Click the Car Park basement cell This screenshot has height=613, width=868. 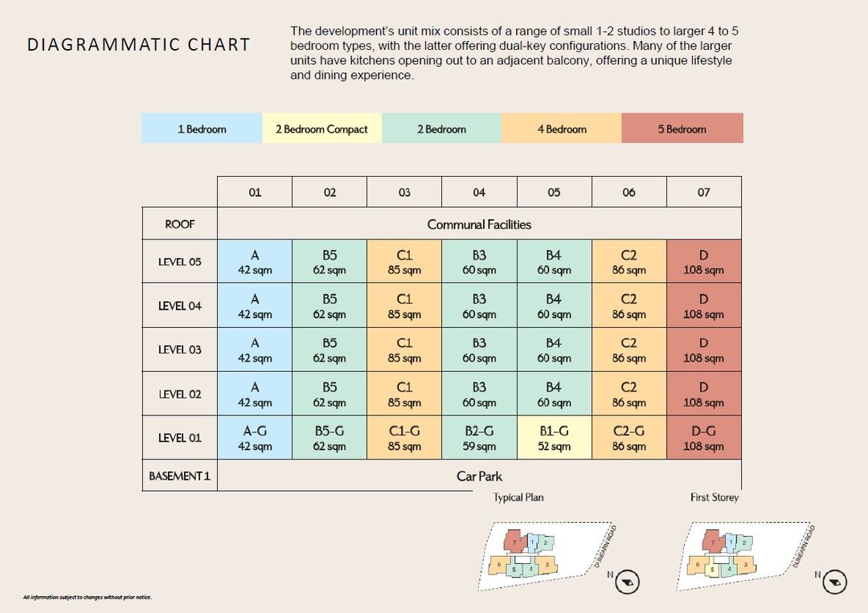(479, 476)
